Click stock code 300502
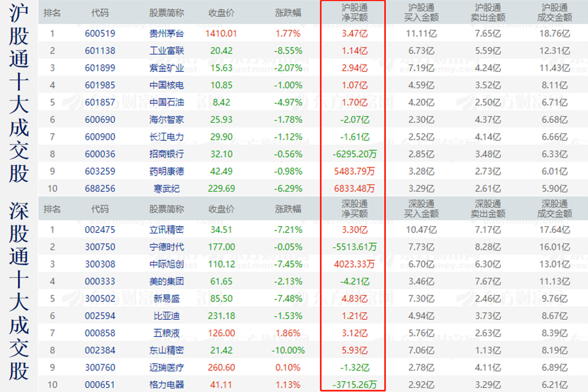This screenshot has width=588, height=392. pos(100,299)
